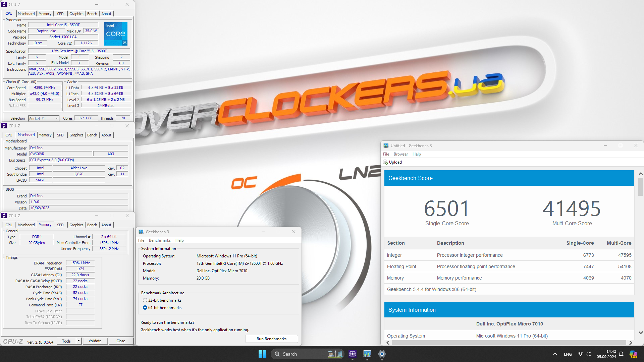644x362 pixels.
Task: Select 32-bit benchmarks radio option
Action: click(x=145, y=300)
